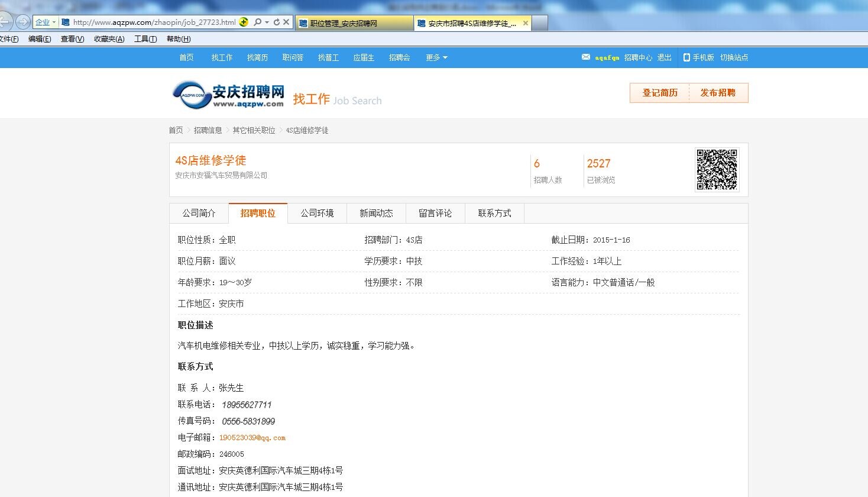
Task: Expand the 更多 navigation dropdown
Action: (x=436, y=57)
